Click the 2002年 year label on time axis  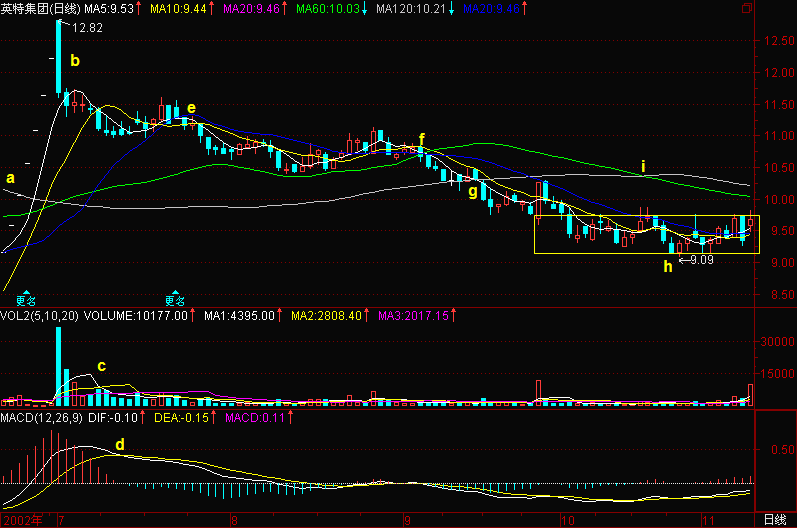tap(23, 520)
